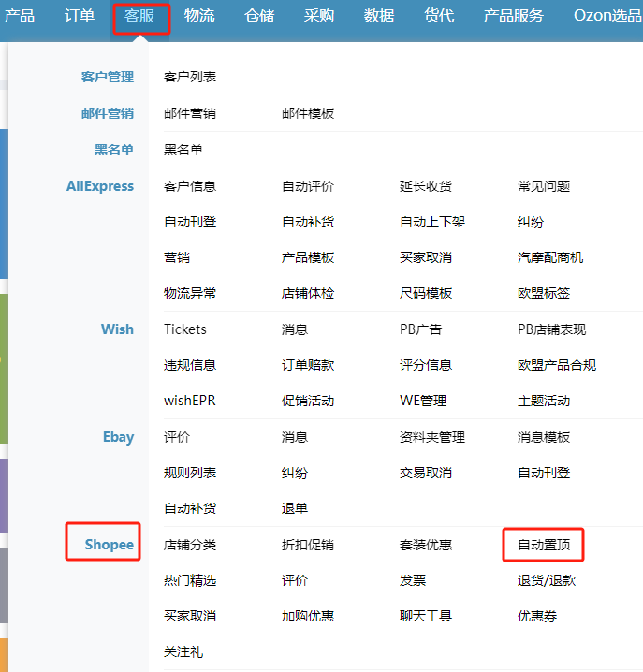Select the Ebay category heading
This screenshot has height=672, width=643.
(x=118, y=437)
